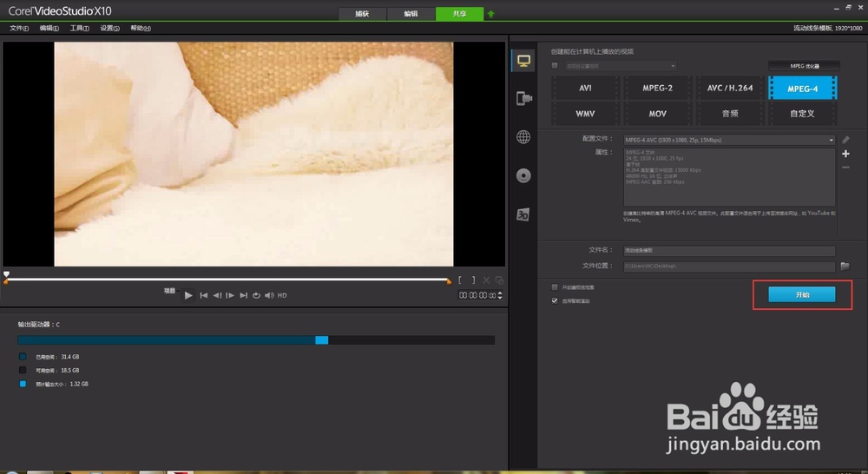Screen dimensions: 868x474
Task: Click the 18.5 GB free space value
Action: tap(69, 371)
